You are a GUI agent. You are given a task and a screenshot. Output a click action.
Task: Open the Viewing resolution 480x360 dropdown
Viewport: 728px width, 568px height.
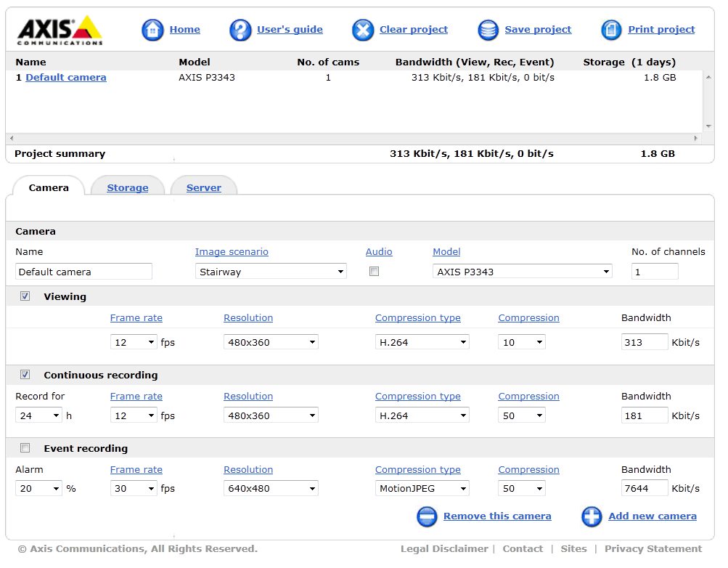click(271, 342)
